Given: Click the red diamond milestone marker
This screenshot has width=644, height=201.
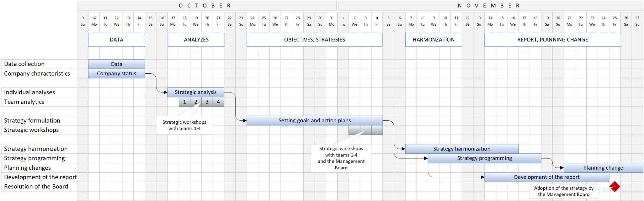Looking at the screenshot, I should click(615, 186).
